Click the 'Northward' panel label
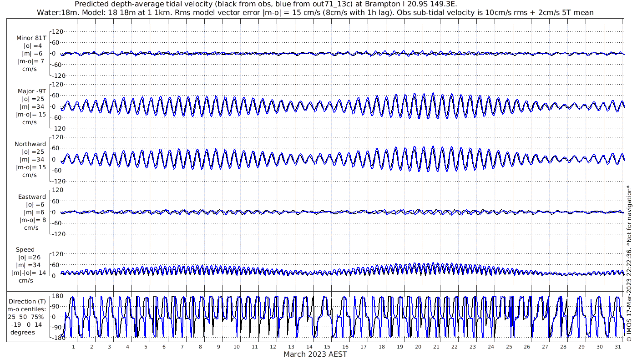The width and height of the screenshot is (637, 364). pyautogui.click(x=30, y=144)
